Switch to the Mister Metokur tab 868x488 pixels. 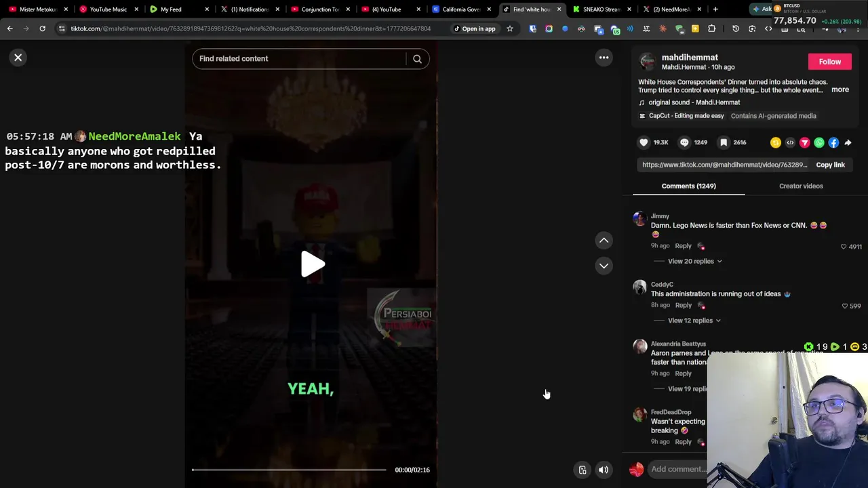pyautogui.click(x=37, y=9)
